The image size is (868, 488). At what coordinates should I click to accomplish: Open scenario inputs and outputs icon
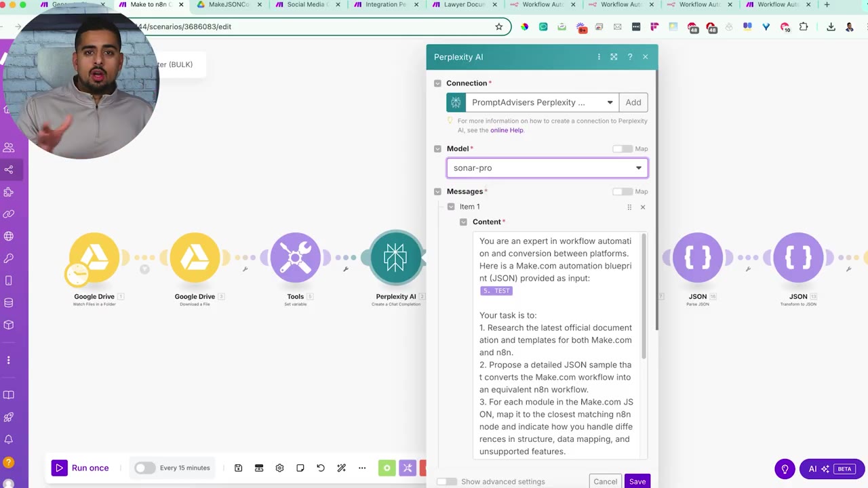pyautogui.click(x=259, y=468)
